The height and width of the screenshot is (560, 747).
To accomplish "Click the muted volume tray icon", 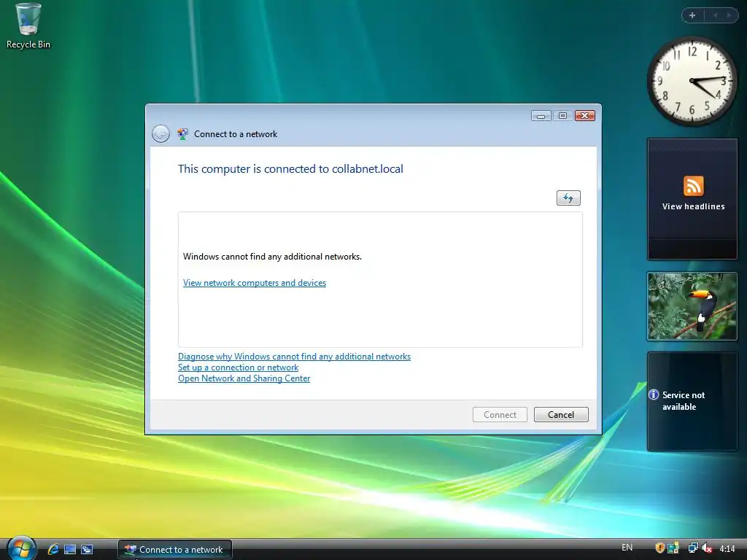I will [x=706, y=548].
